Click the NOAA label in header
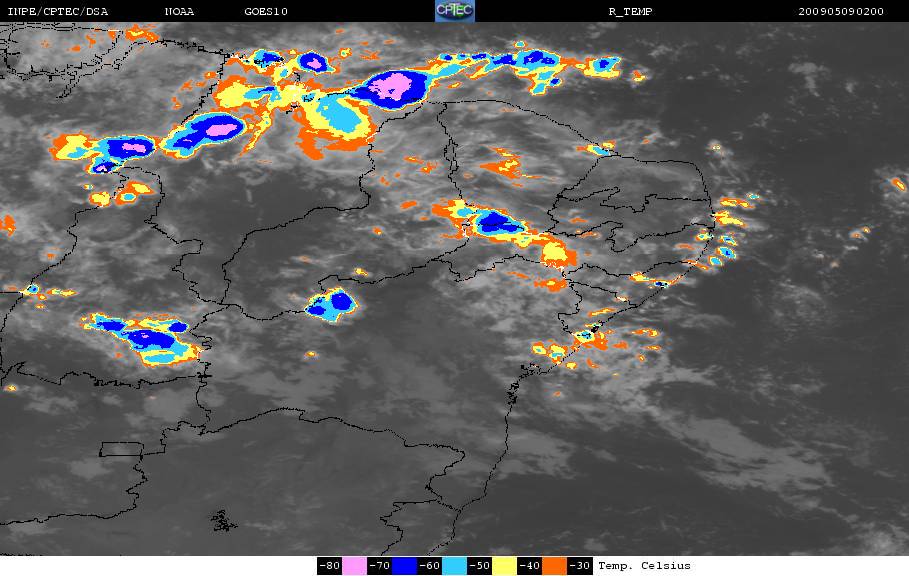The height and width of the screenshot is (576, 909). (x=179, y=12)
